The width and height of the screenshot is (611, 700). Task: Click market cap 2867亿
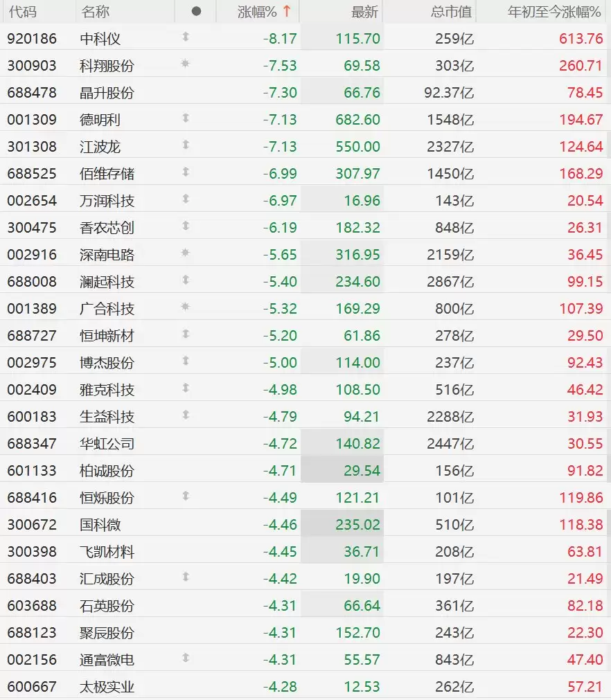[x=450, y=282]
